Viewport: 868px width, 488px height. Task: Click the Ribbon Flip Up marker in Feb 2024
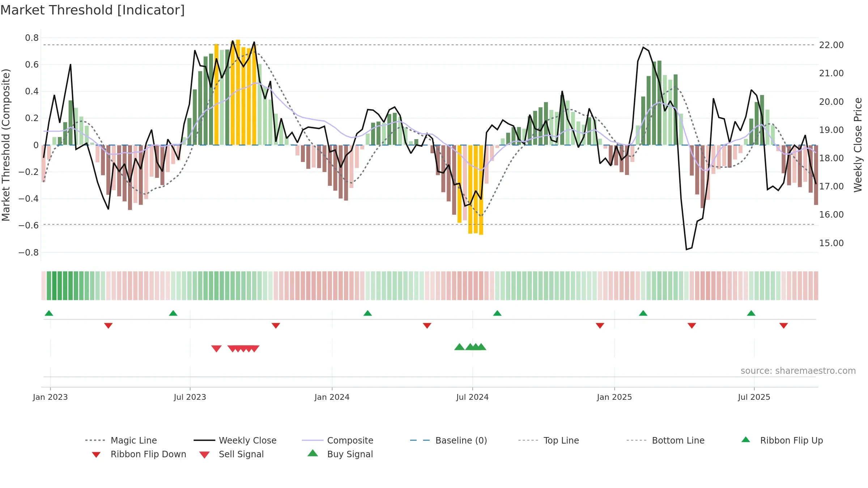[367, 313]
